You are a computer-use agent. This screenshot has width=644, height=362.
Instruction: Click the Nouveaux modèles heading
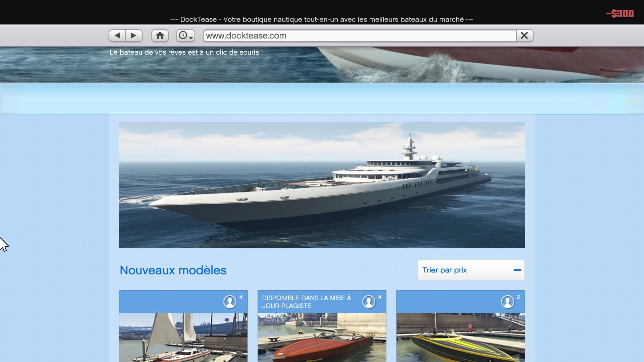point(173,270)
